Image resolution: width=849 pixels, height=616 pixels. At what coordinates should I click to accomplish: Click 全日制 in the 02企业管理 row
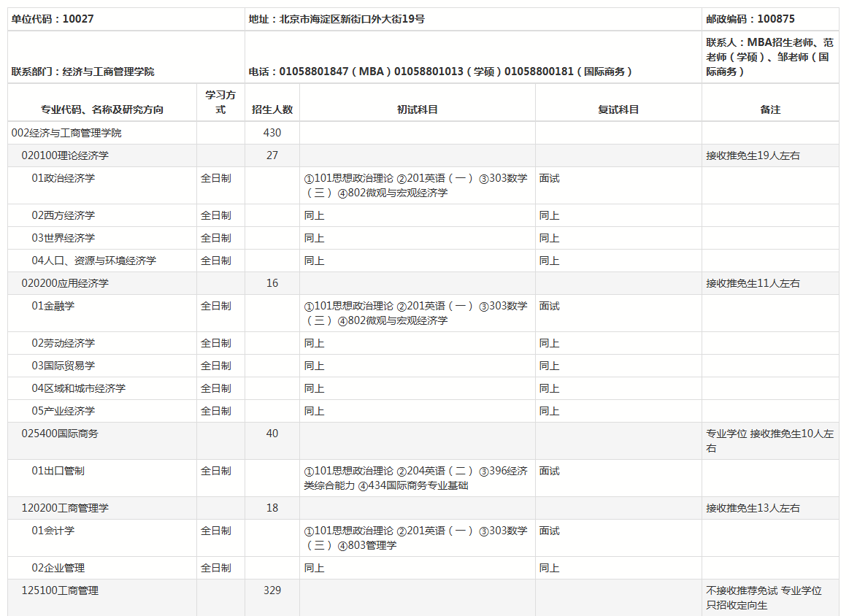pyautogui.click(x=215, y=567)
